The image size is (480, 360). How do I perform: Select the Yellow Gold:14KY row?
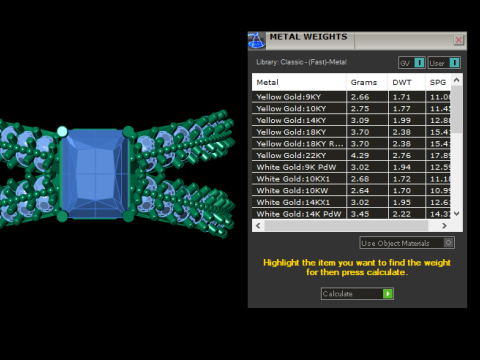coord(351,120)
